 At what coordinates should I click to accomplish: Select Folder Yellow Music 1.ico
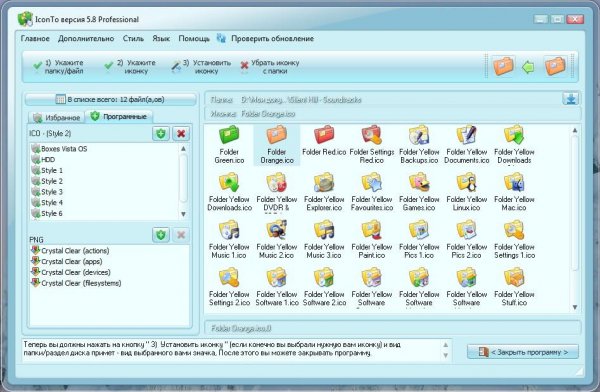pyautogui.click(x=229, y=240)
